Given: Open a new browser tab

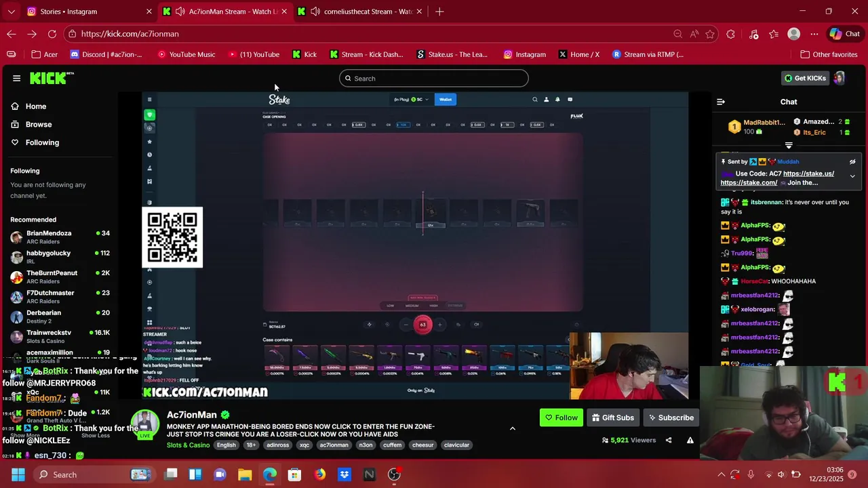Looking at the screenshot, I should click(x=439, y=12).
